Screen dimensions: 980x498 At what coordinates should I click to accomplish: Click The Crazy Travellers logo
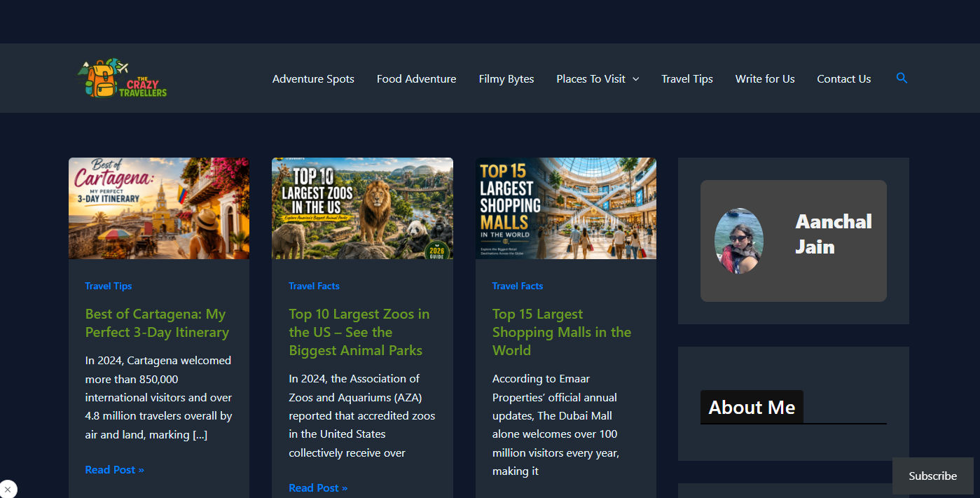[x=123, y=78]
